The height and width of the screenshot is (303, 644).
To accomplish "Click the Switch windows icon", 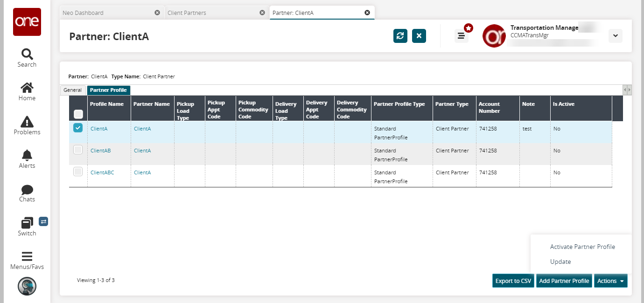I will tap(27, 223).
